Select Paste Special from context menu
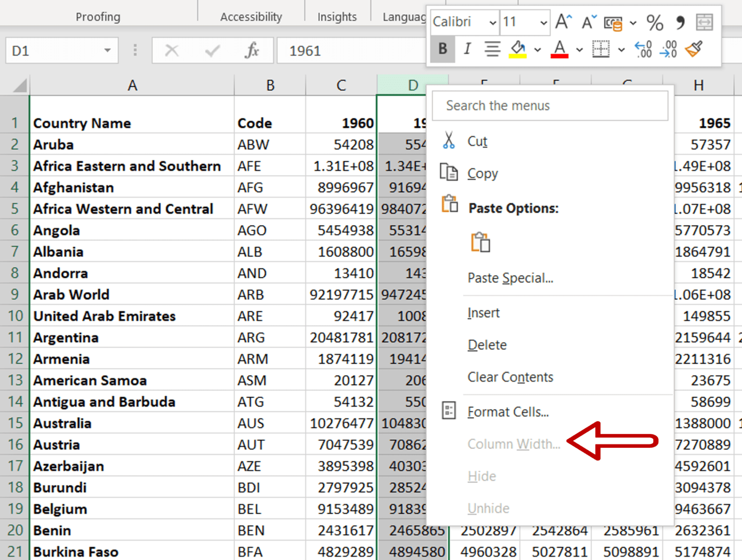Viewport: 742px width, 560px height. coord(510,278)
